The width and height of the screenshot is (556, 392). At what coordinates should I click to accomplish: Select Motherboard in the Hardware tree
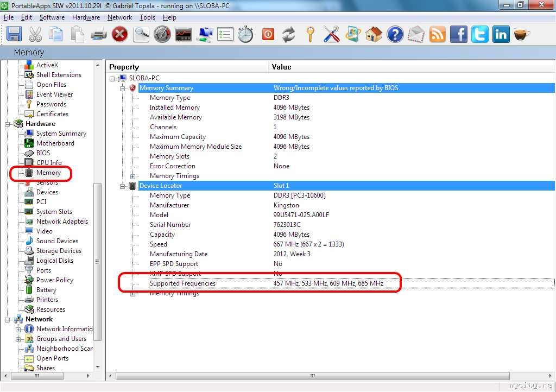55,143
